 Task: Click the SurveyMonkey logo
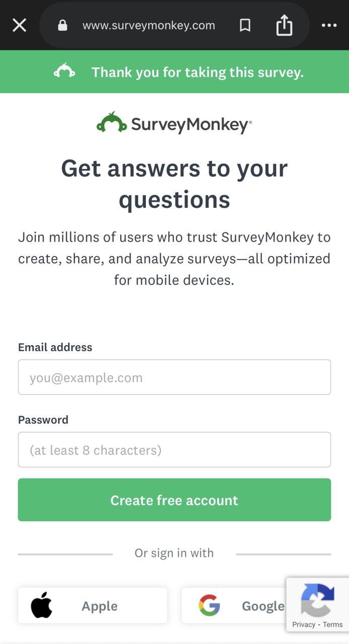point(174,123)
